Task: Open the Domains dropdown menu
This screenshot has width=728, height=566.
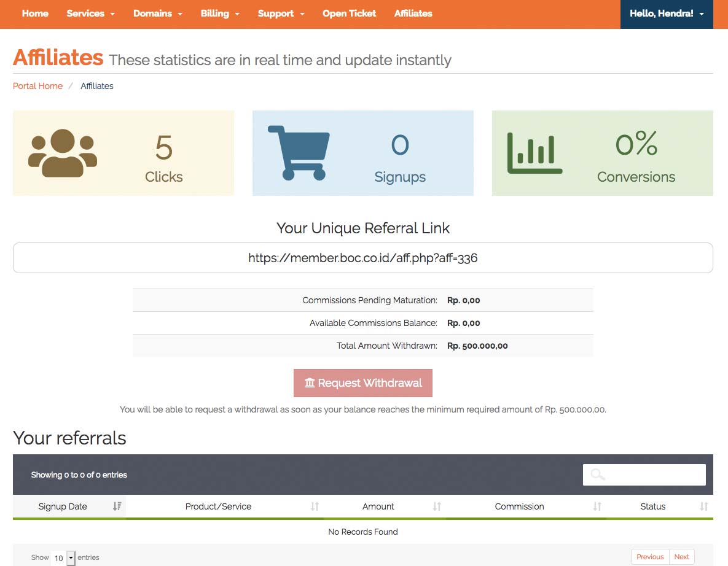Action: pos(157,14)
